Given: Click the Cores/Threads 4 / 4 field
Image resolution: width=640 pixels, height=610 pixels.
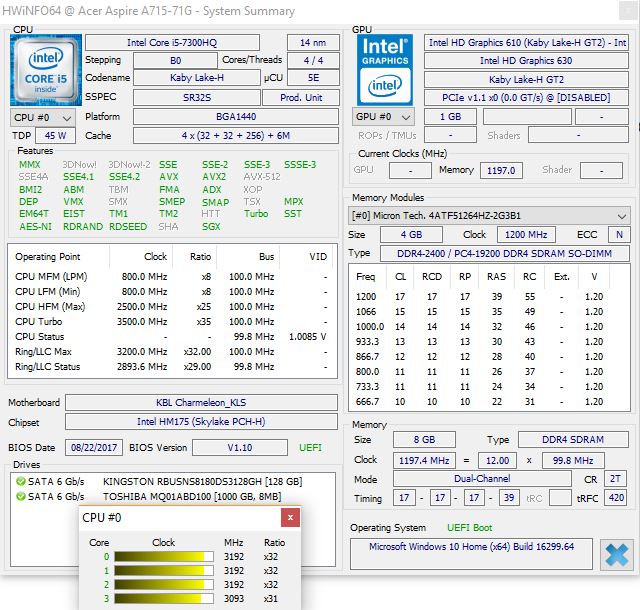Looking at the screenshot, I should pyautogui.click(x=313, y=61).
